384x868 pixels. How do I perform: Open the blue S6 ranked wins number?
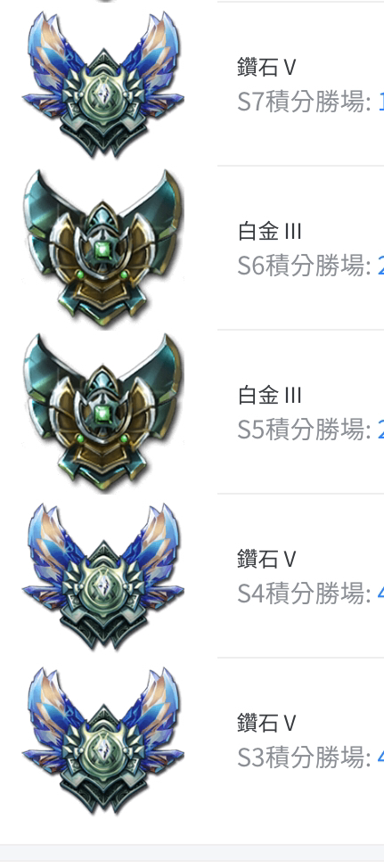coord(380,266)
